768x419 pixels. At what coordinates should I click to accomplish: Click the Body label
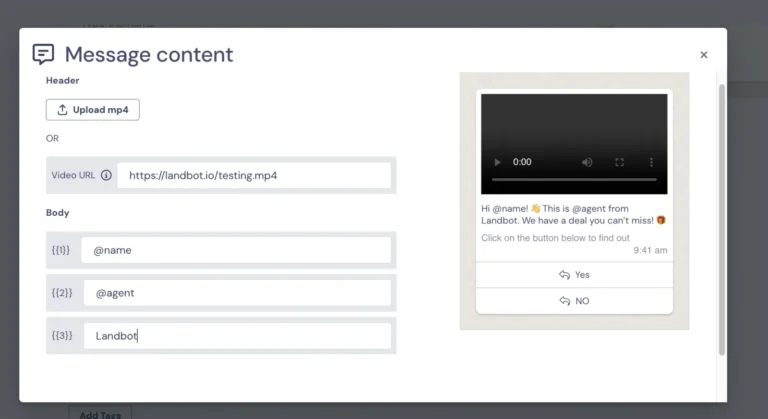pos(58,213)
